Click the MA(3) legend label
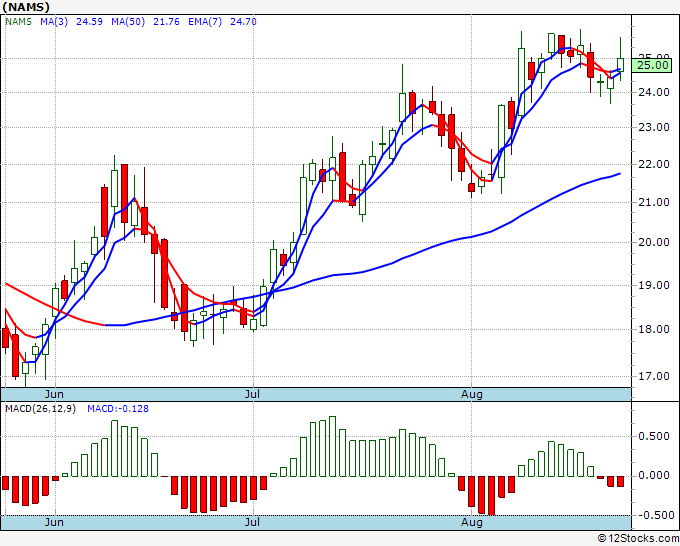 click(54, 22)
